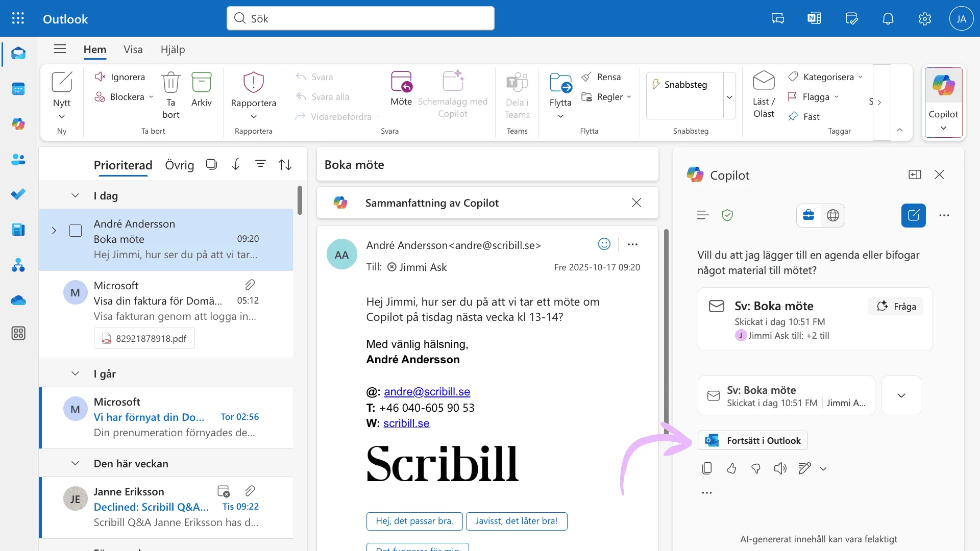Toggle Copilot work mode briefcase
This screenshot has height=551, width=980.
(808, 215)
